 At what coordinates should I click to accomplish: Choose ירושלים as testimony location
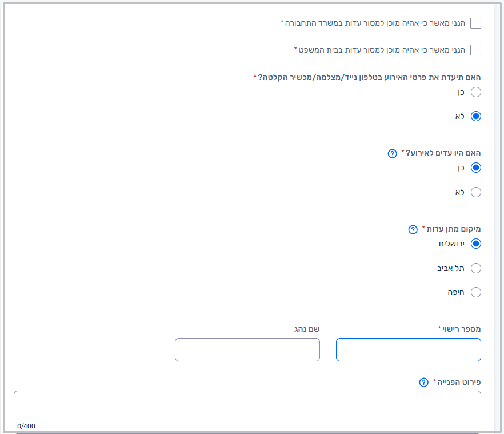tap(475, 244)
